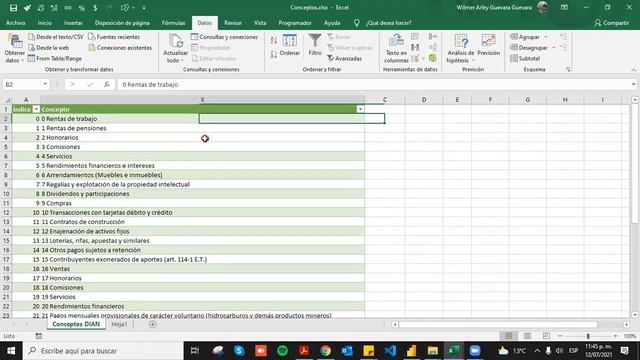
Task: Open the Programador tab
Action: pos(295,23)
